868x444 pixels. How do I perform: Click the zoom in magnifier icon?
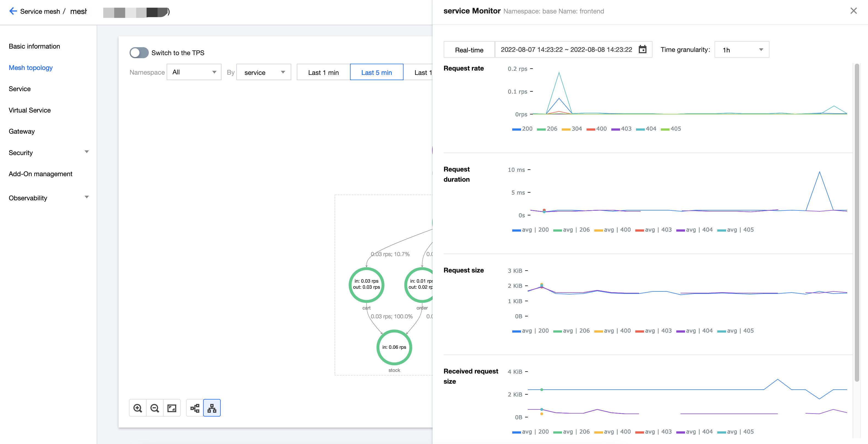[x=138, y=408]
